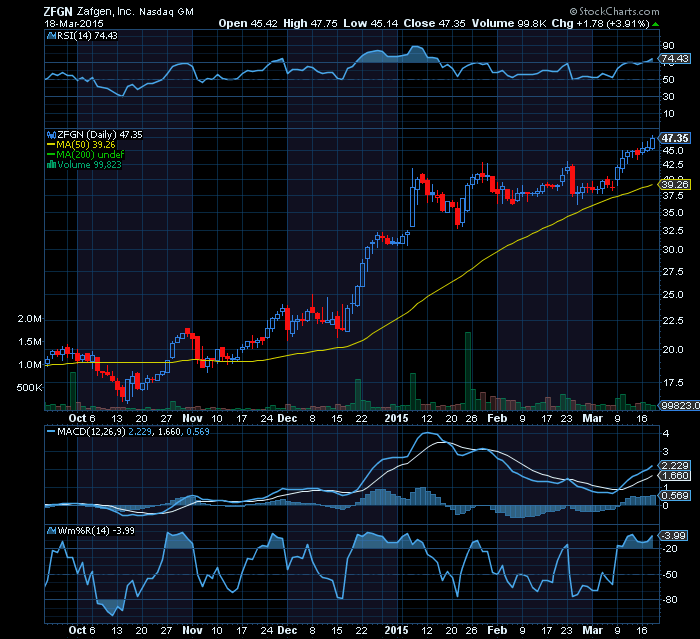Click the 17.5 price axis label
This screenshot has height=639, width=700.
click(673, 383)
